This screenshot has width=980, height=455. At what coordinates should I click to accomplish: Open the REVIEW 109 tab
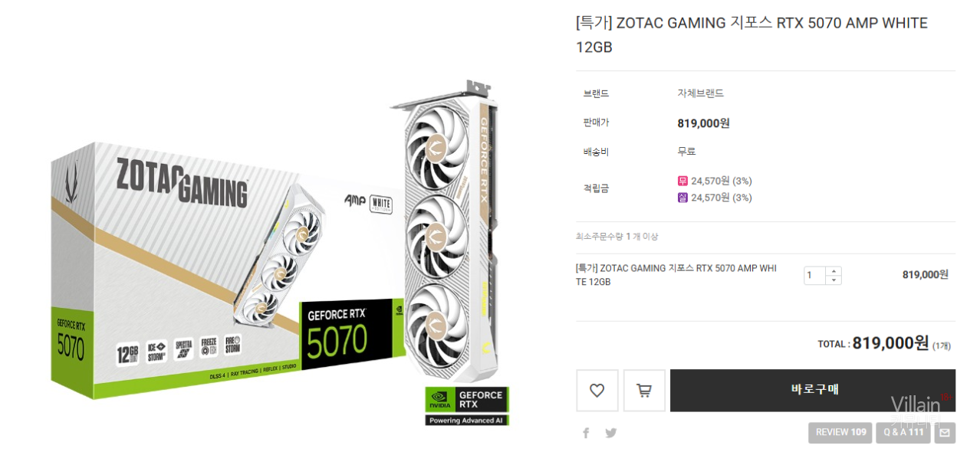(840, 433)
